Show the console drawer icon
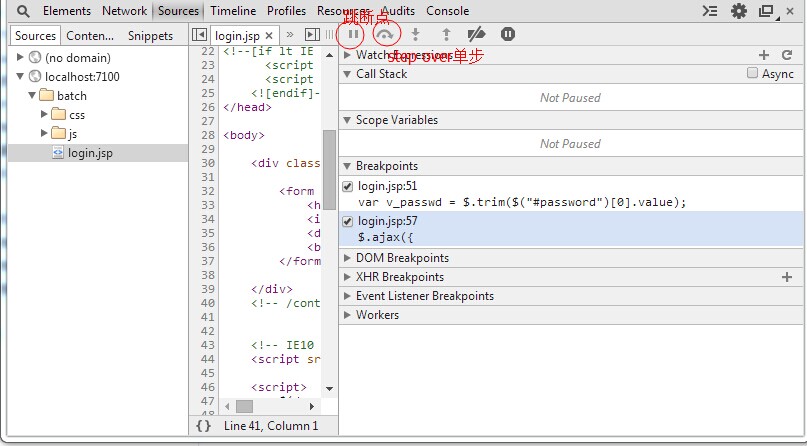The image size is (807, 446). pos(710,11)
